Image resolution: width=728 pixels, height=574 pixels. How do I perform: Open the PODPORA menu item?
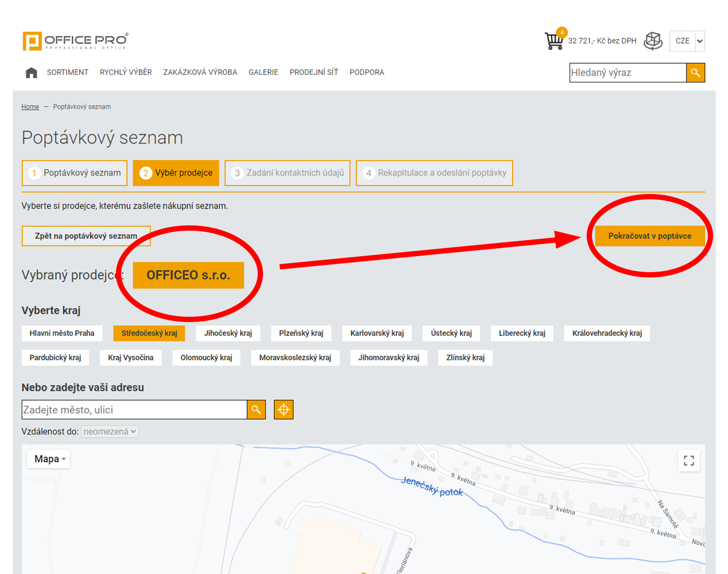367,72
